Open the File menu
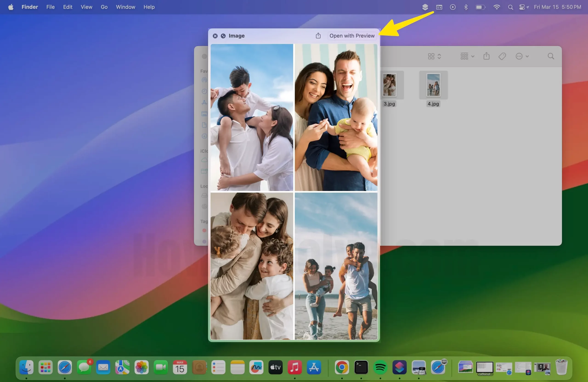The image size is (588, 382). click(50, 7)
